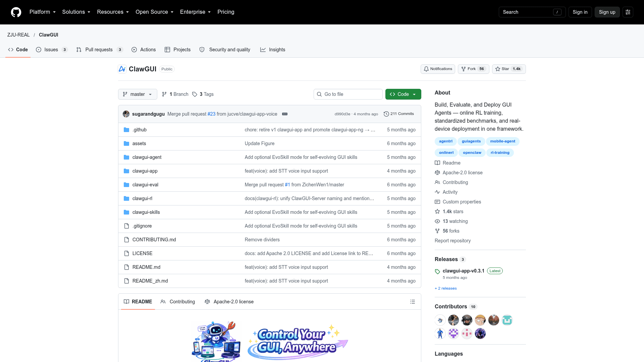Viewport: 644px width, 362px height.
Task: Open the README_zh.md file
Action: tap(150, 281)
